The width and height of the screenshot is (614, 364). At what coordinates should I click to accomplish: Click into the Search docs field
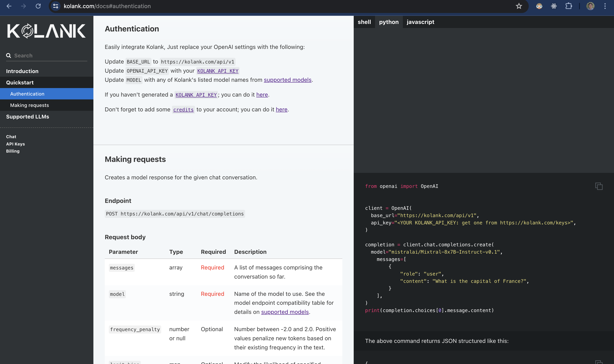click(x=49, y=56)
